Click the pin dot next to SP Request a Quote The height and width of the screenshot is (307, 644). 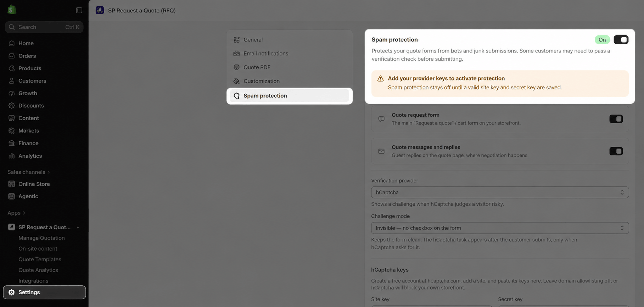78,227
